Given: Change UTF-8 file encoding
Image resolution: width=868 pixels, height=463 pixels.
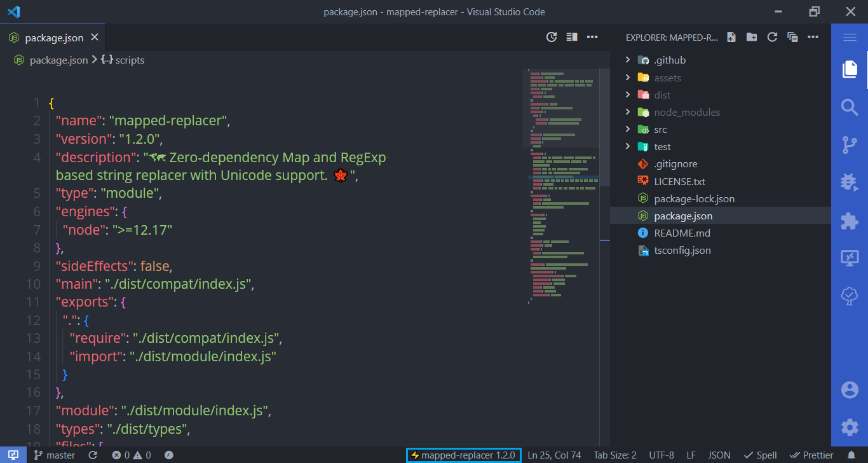Looking at the screenshot, I should (x=661, y=455).
